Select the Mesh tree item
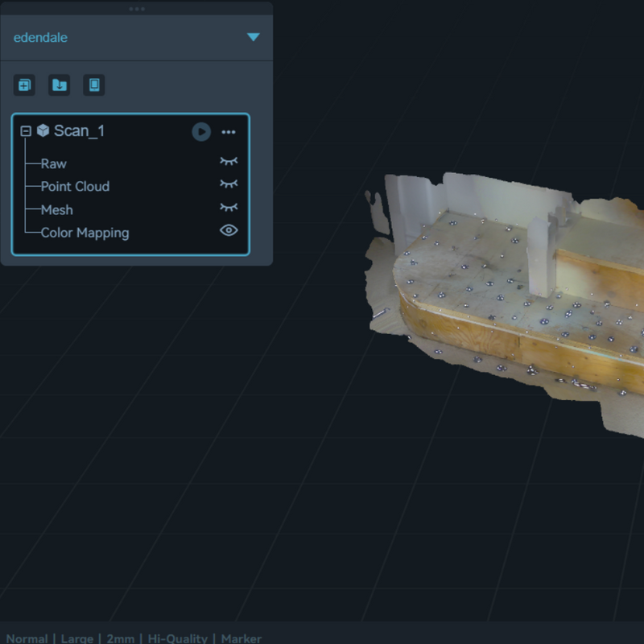The image size is (644, 644). point(57,210)
